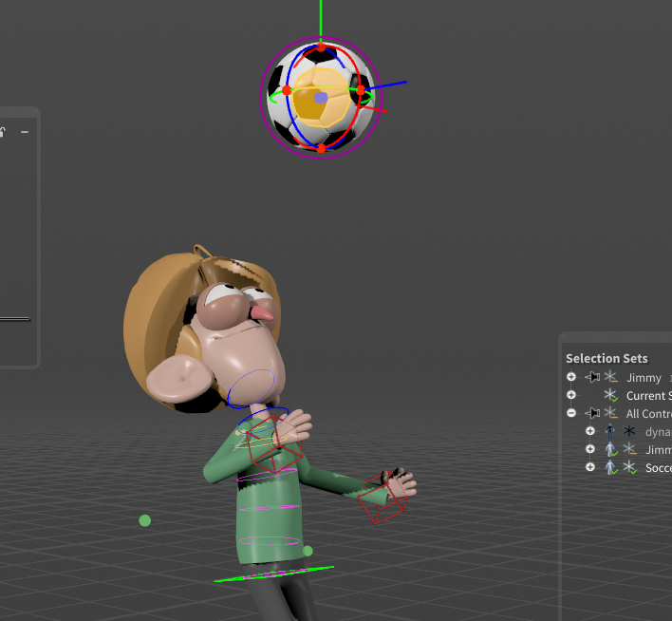Select the red cube control at outstretched hand
The image size is (672, 621).
pyautogui.click(x=383, y=499)
